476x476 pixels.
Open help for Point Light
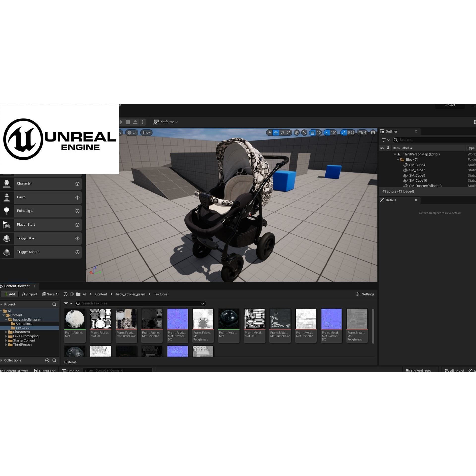77,211
